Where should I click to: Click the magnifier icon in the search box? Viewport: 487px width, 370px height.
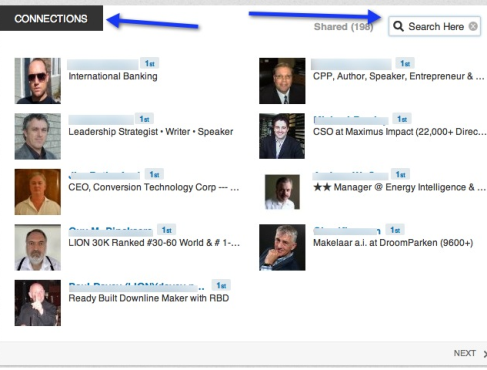(398, 26)
